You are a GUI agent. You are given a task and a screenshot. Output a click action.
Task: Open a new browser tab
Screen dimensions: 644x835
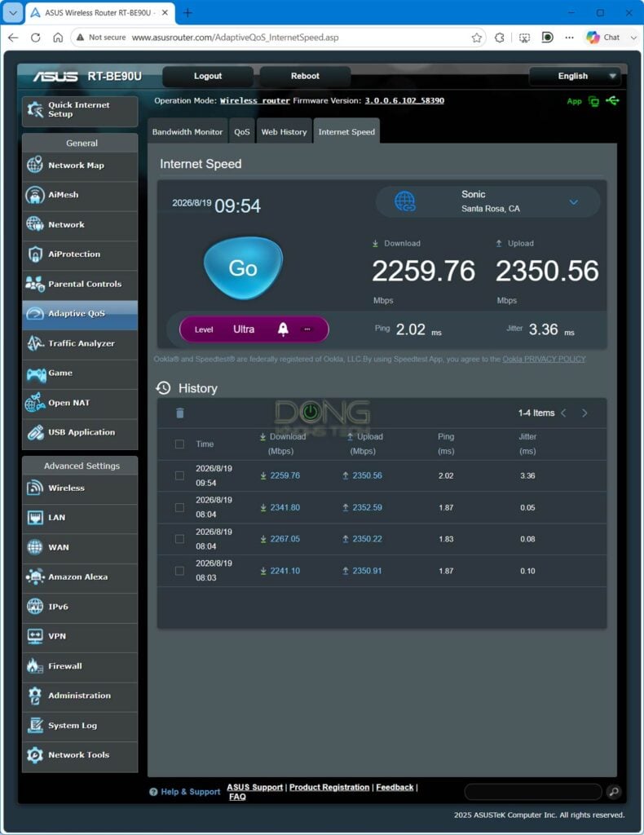click(x=187, y=13)
